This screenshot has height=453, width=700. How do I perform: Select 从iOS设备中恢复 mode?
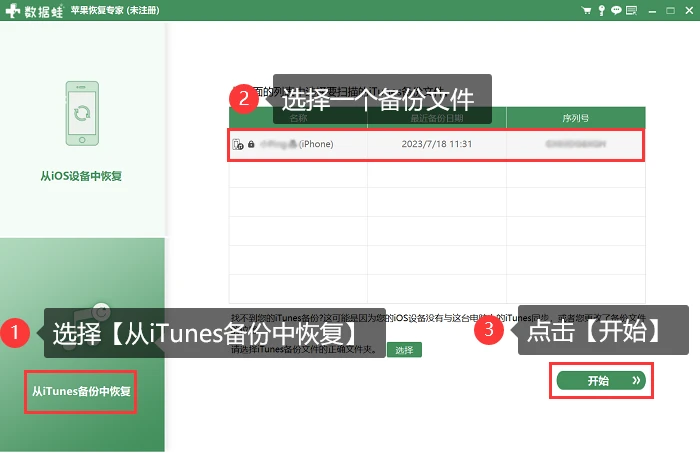81,176
